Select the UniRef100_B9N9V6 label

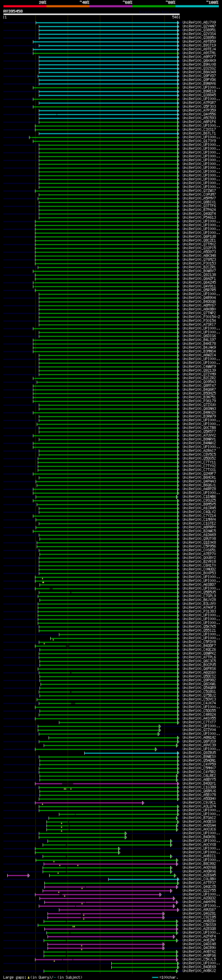click(199, 84)
